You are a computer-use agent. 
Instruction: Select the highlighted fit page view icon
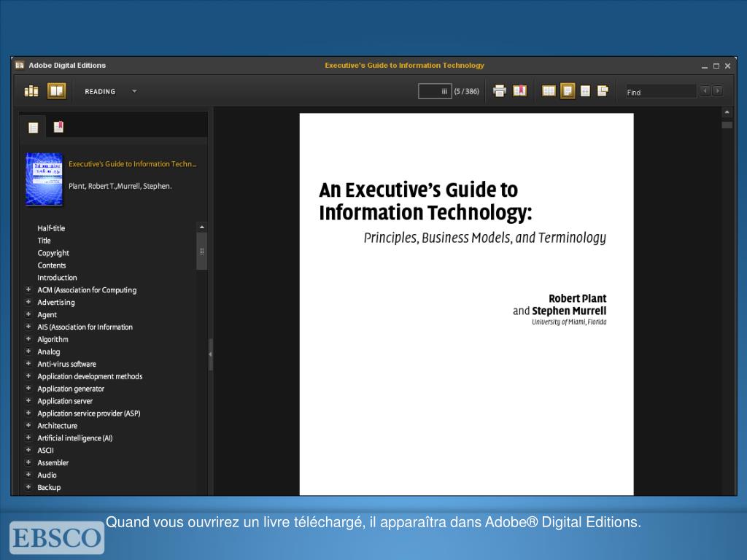[x=568, y=91]
